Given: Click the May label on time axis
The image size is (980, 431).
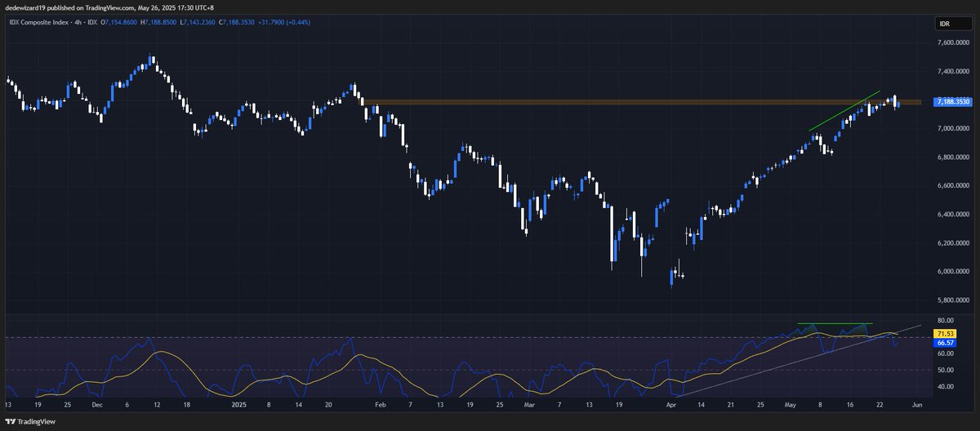Looking at the screenshot, I should point(791,404).
